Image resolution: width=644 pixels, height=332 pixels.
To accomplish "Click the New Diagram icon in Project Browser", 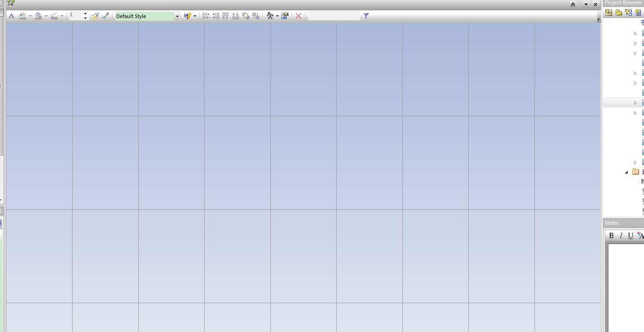I will click(629, 13).
